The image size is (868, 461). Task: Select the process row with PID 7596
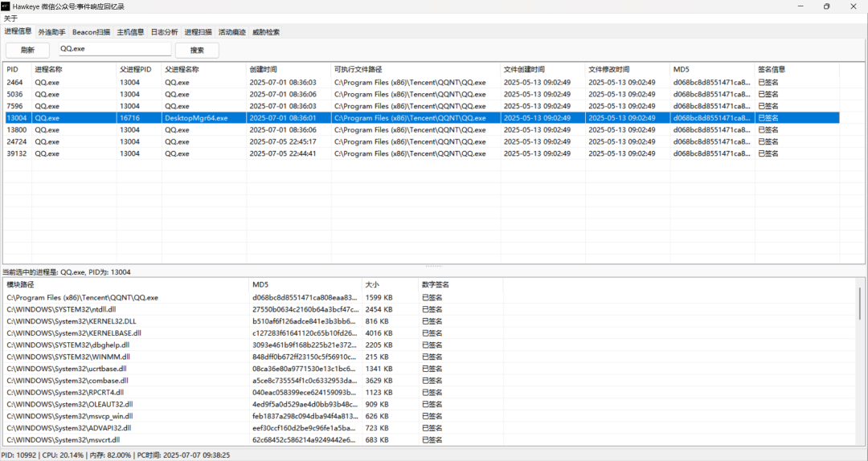422,106
